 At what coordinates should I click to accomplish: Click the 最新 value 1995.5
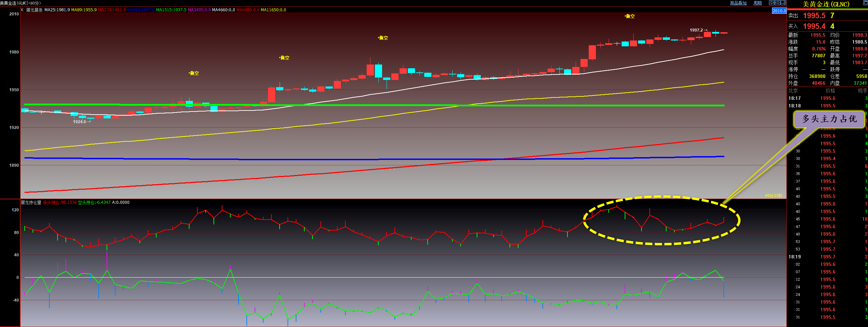(818, 35)
